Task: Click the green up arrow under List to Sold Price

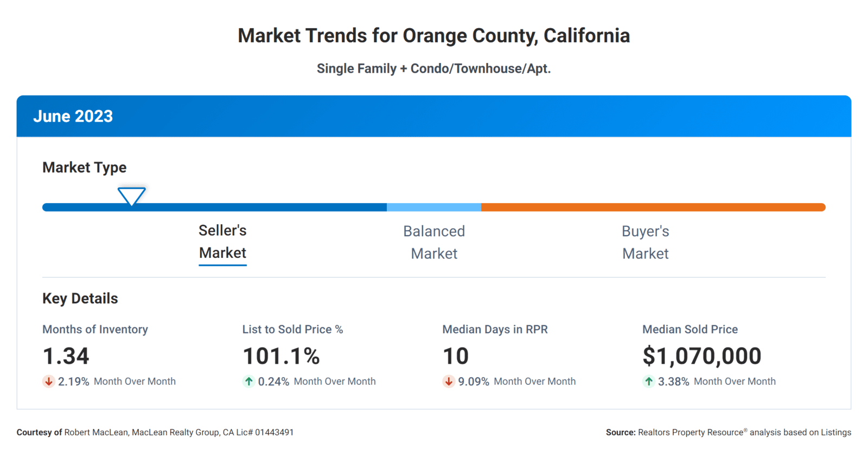Action: point(248,382)
